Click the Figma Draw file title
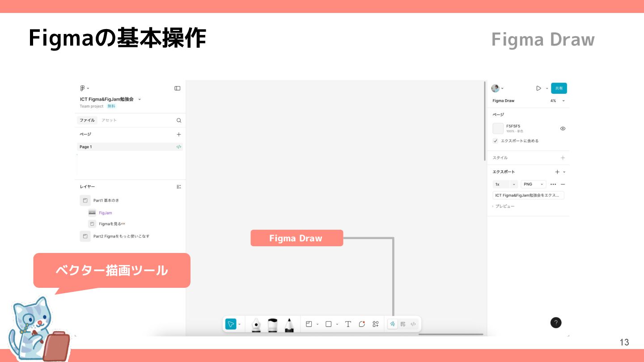 (504, 101)
